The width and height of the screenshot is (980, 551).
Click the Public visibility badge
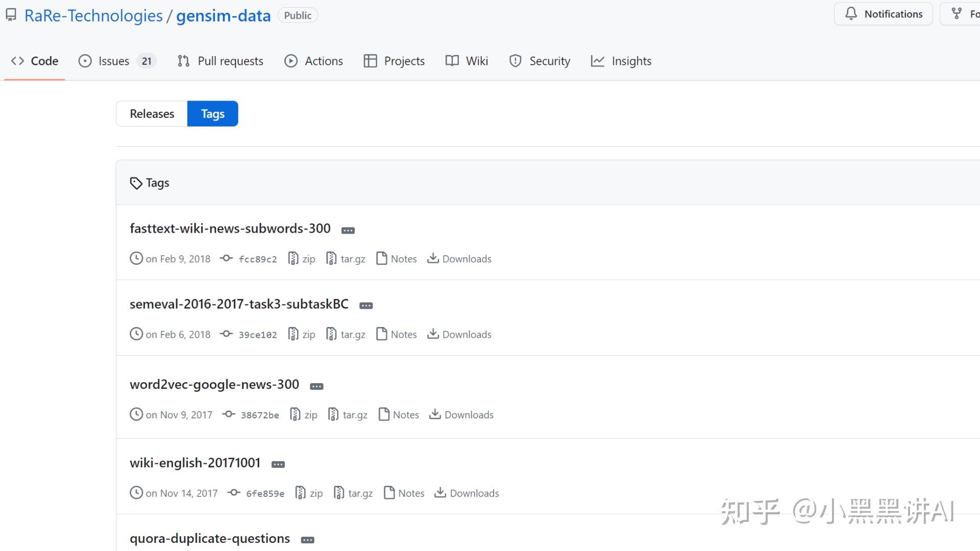coord(298,15)
